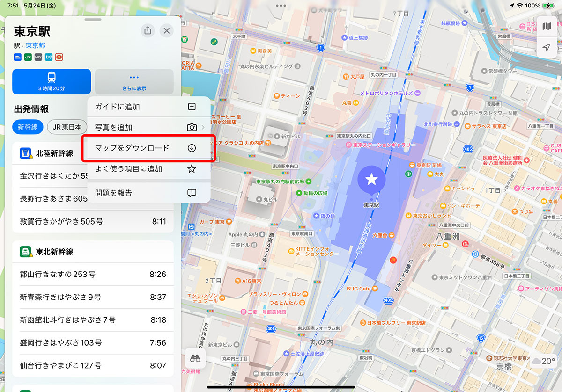Choose 写真を追加 menu entry
This screenshot has height=392, width=562.
point(148,127)
